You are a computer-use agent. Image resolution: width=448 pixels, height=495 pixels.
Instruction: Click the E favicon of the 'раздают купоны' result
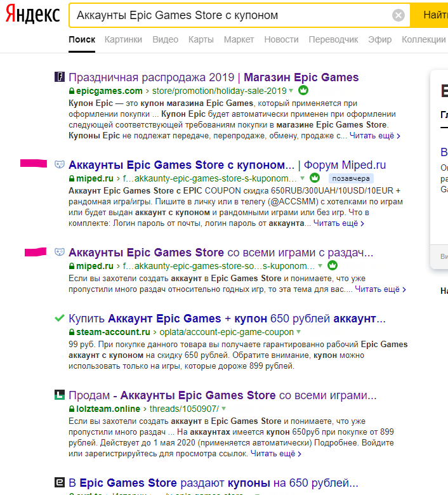tap(60, 482)
